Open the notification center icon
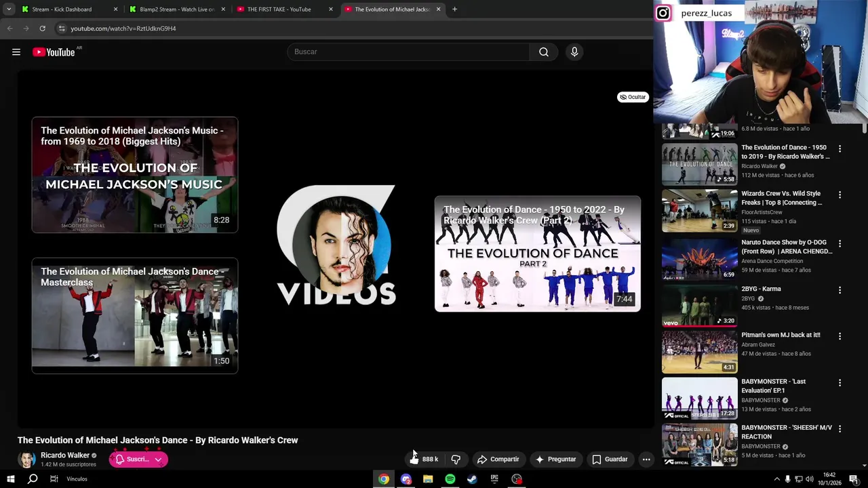The width and height of the screenshot is (868, 488). 854,479
